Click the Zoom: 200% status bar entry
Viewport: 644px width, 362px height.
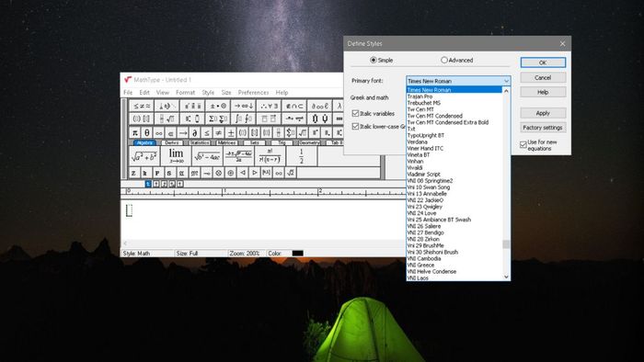245,254
